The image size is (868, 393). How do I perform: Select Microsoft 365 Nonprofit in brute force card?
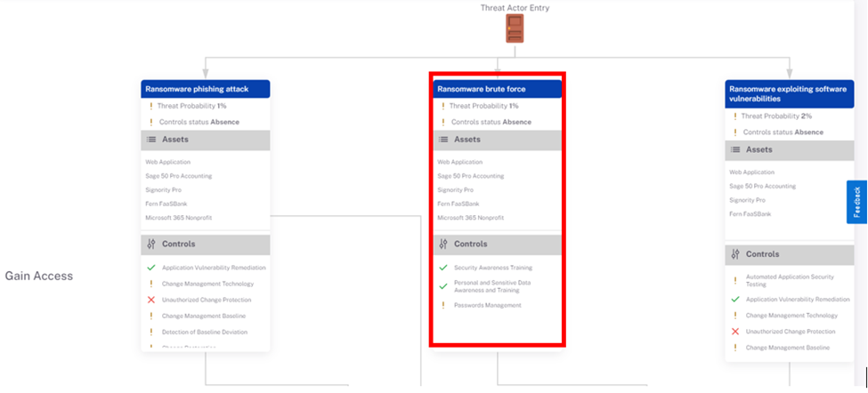(x=471, y=218)
